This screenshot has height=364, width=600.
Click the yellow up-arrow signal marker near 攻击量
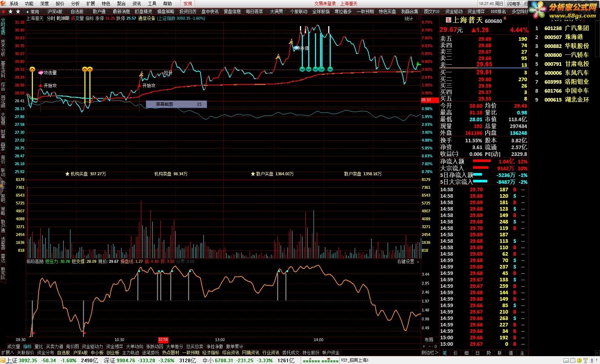[x=32, y=69]
